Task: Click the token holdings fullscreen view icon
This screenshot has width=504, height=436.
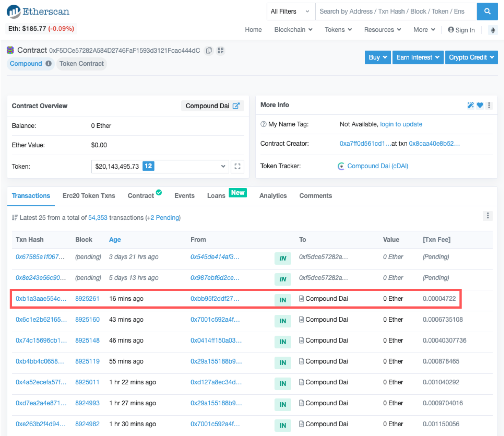Action: tap(237, 166)
